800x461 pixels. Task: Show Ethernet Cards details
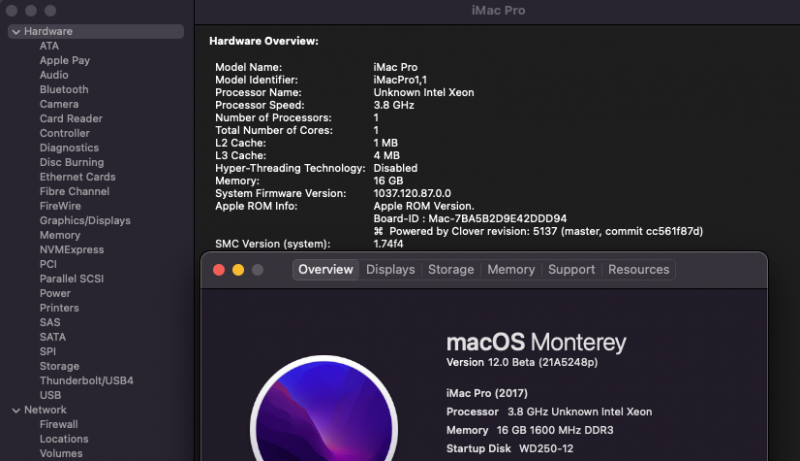click(x=78, y=177)
